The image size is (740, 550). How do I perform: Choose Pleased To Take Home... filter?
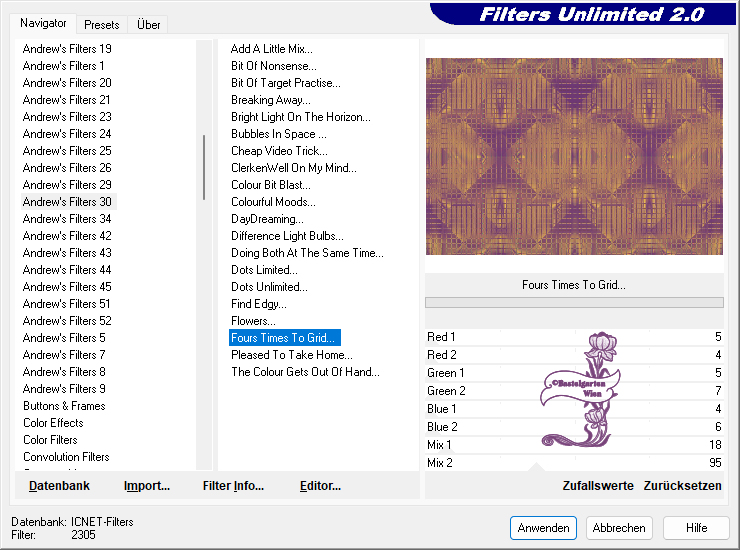[292, 355]
